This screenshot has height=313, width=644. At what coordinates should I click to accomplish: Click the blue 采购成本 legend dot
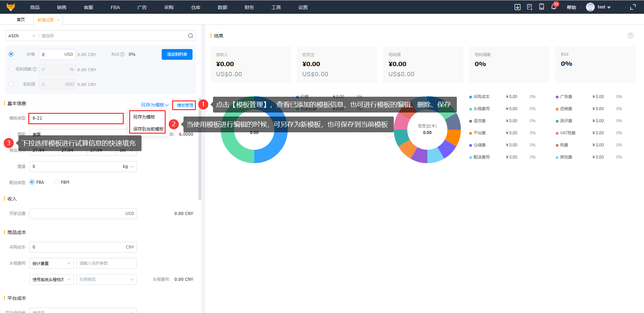coord(471,97)
